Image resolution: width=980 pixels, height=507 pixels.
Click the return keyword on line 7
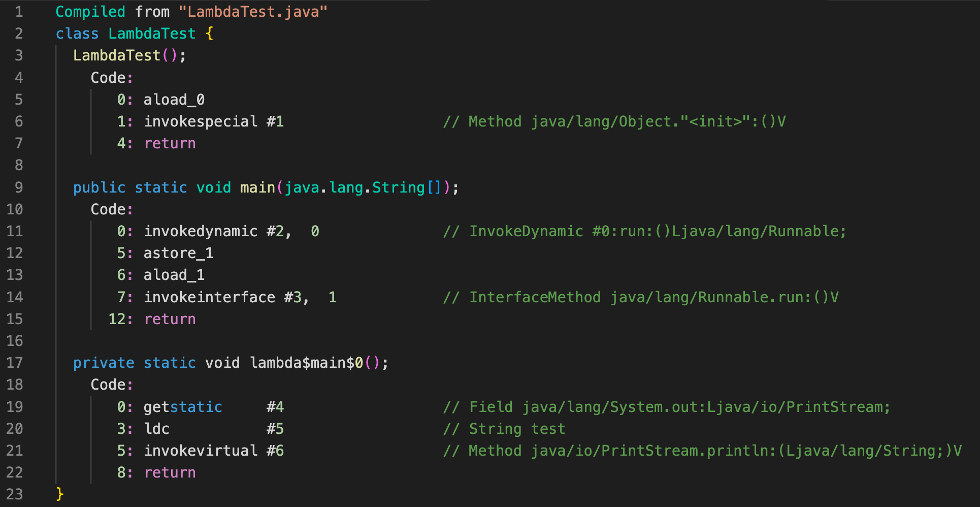tap(170, 143)
